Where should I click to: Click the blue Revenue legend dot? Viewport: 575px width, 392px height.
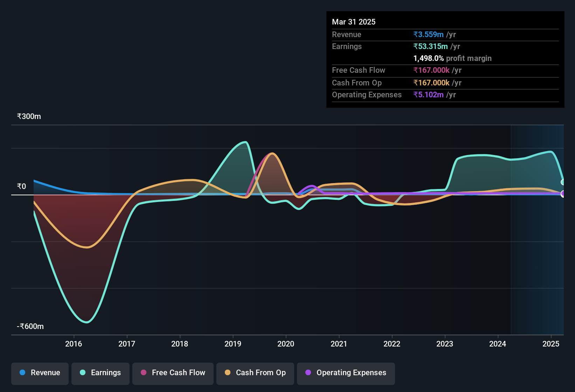[22, 372]
